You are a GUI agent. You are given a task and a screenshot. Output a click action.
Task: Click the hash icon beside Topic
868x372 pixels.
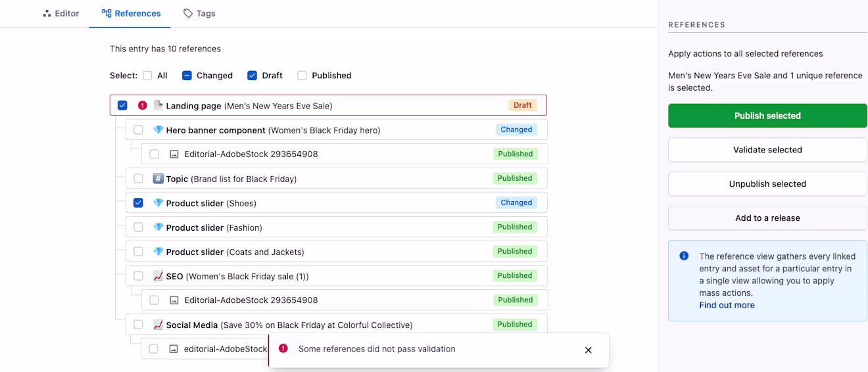pyautogui.click(x=158, y=179)
